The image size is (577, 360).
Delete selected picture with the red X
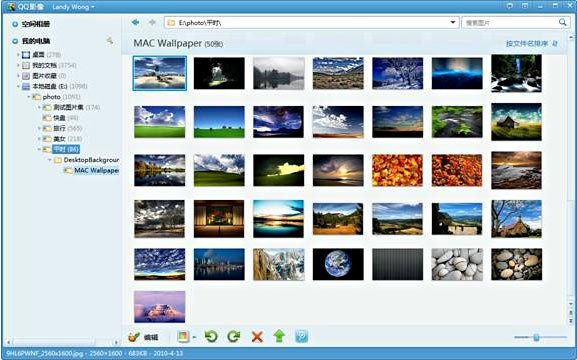pos(257,336)
